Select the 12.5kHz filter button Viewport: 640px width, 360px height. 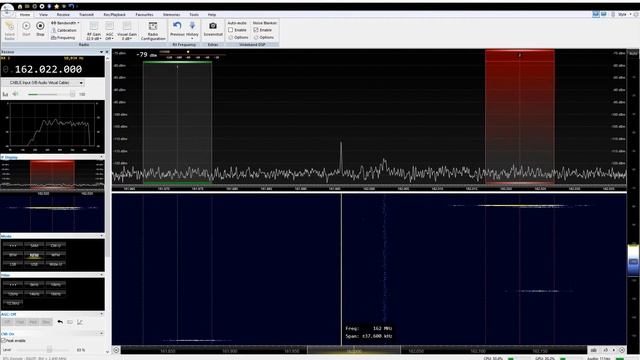[x=13, y=303]
